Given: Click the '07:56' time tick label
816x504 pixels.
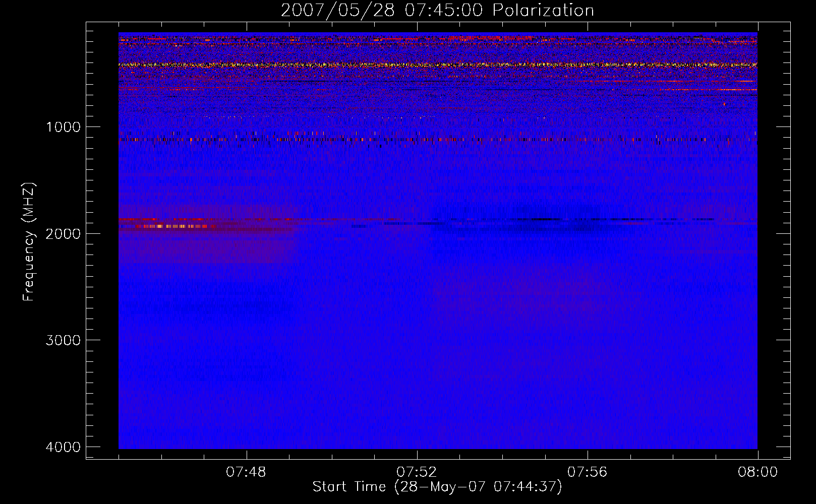Looking at the screenshot, I should coord(587,472).
